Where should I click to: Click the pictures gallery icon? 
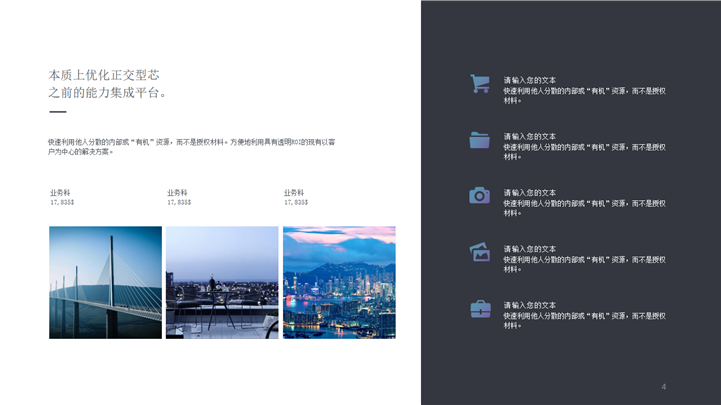tap(480, 252)
